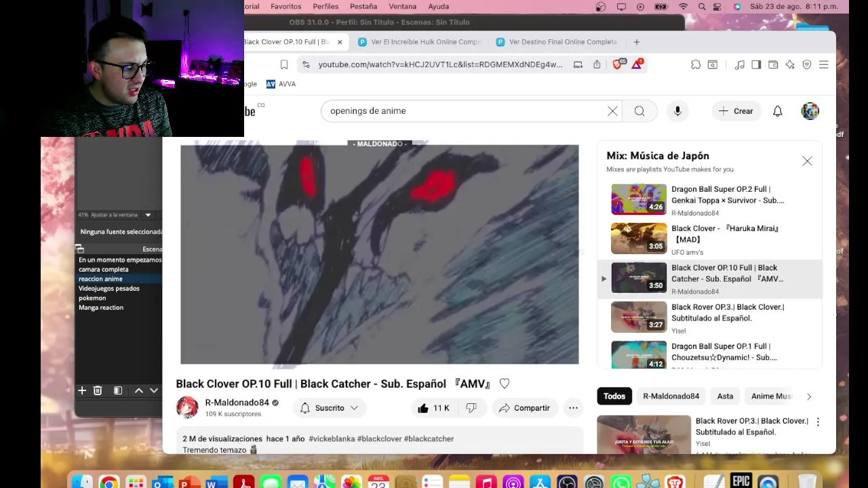Open WhatsApp from the Dock
This screenshot has height=488, width=868.
tap(621, 482)
